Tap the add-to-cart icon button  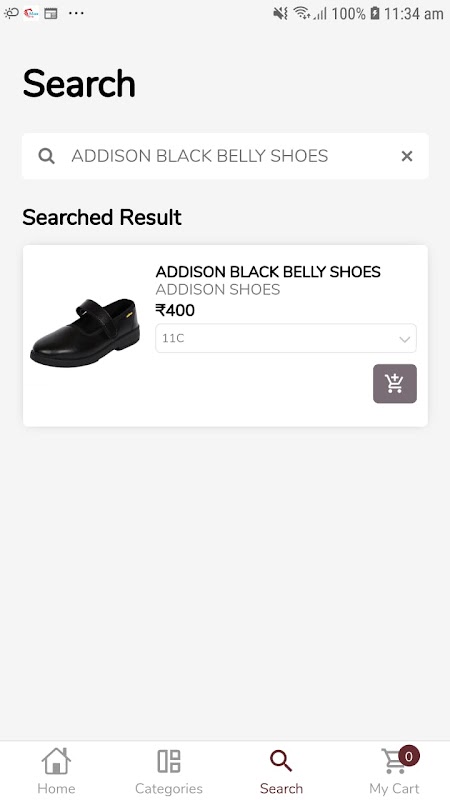point(394,384)
